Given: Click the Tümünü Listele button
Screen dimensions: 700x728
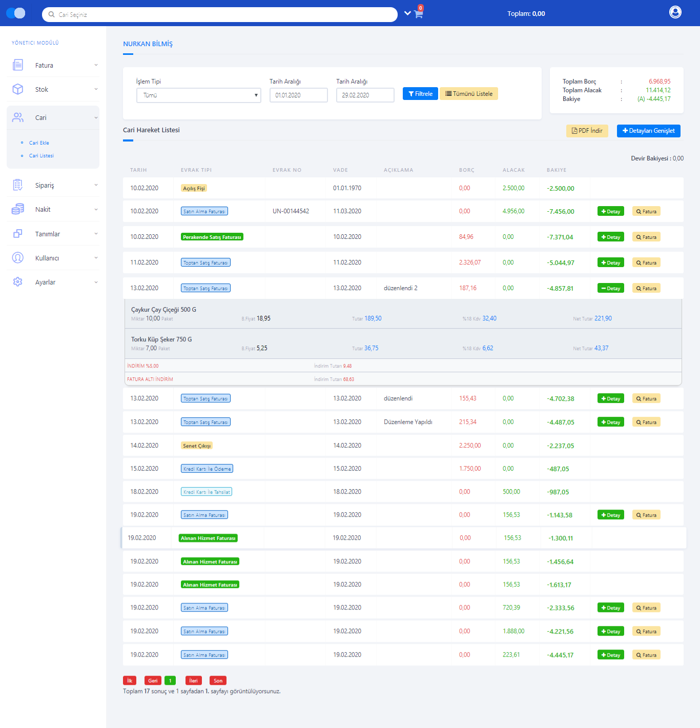Looking at the screenshot, I should (469, 94).
